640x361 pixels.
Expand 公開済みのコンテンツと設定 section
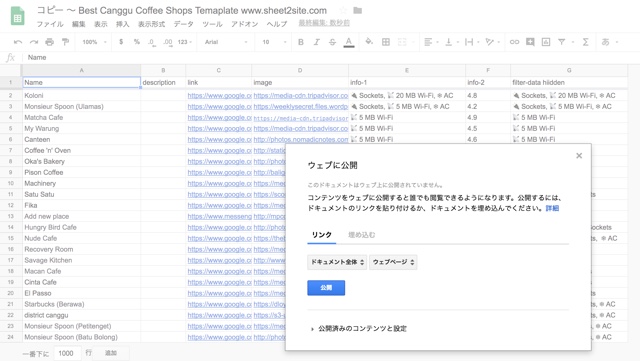click(x=359, y=328)
